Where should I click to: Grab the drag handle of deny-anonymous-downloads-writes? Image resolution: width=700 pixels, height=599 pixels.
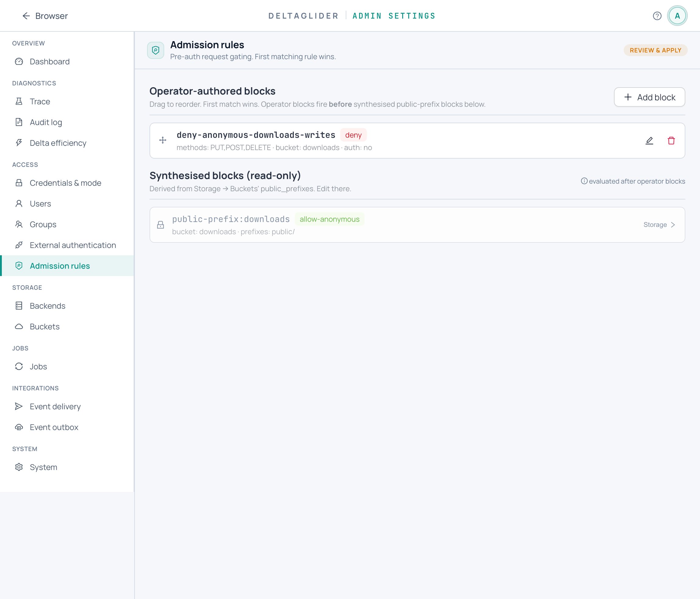(163, 140)
